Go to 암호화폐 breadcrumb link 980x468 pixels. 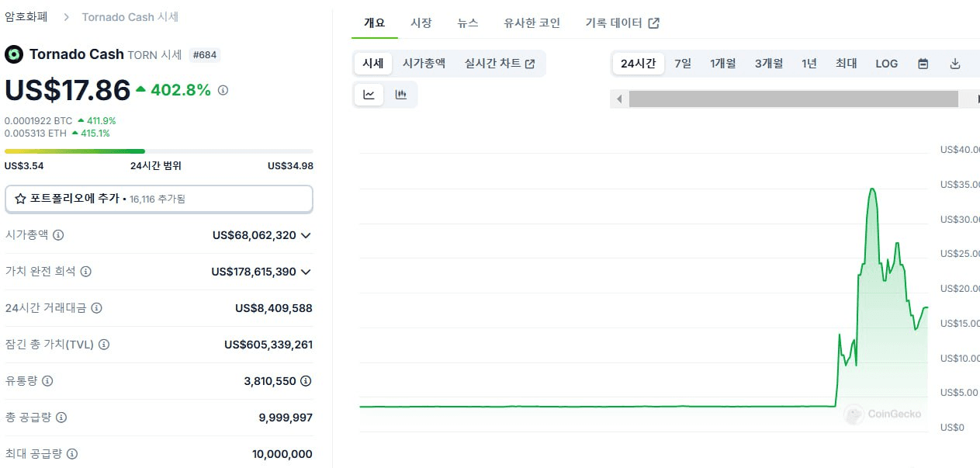[x=26, y=16]
